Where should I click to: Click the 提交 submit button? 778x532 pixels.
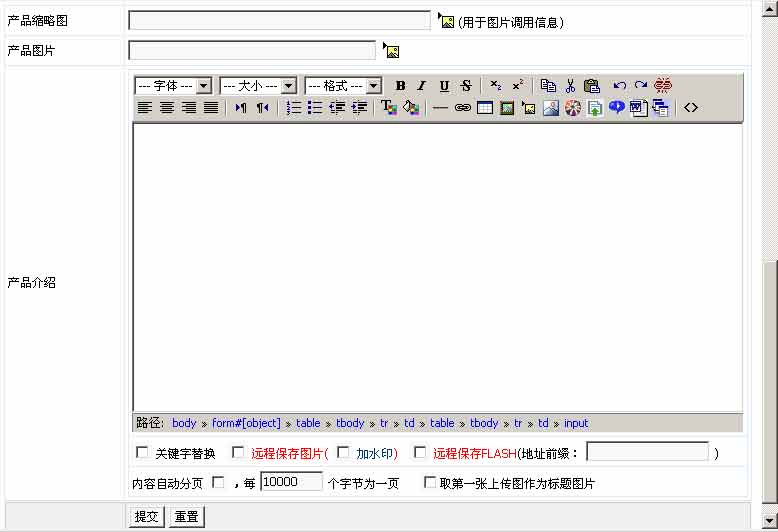click(146, 517)
